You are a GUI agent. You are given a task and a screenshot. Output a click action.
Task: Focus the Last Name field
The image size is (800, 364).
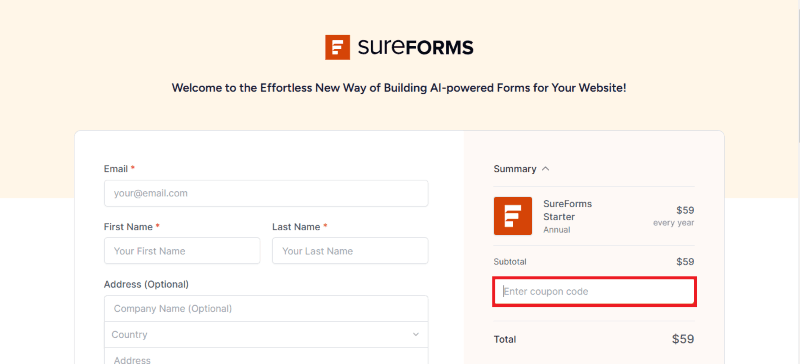pyautogui.click(x=350, y=251)
